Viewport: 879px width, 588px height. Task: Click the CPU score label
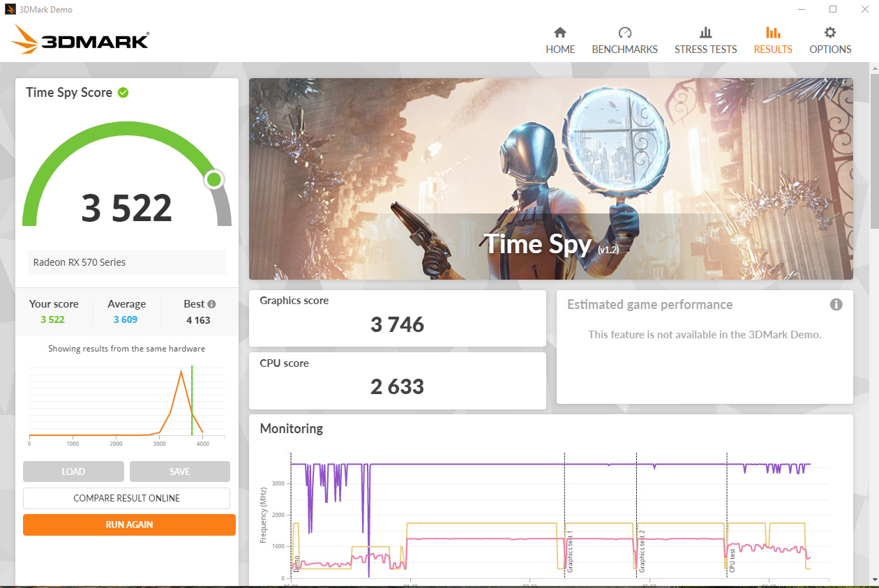point(284,363)
